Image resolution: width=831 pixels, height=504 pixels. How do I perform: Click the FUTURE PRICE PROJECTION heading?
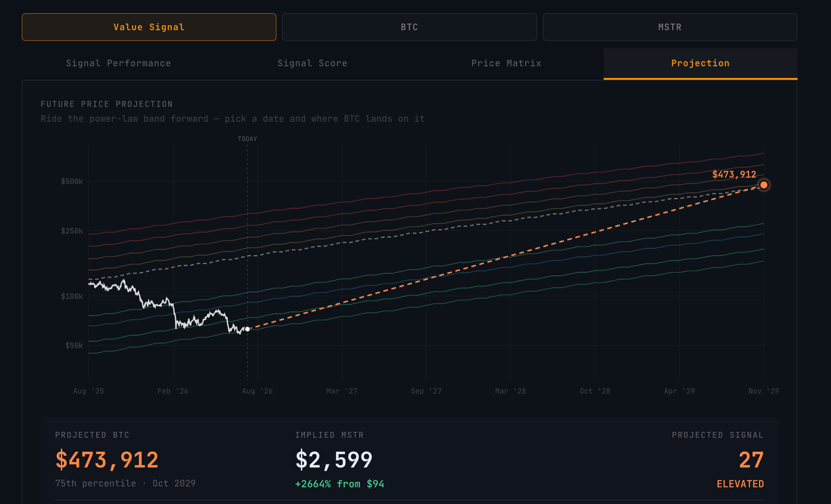point(107,104)
